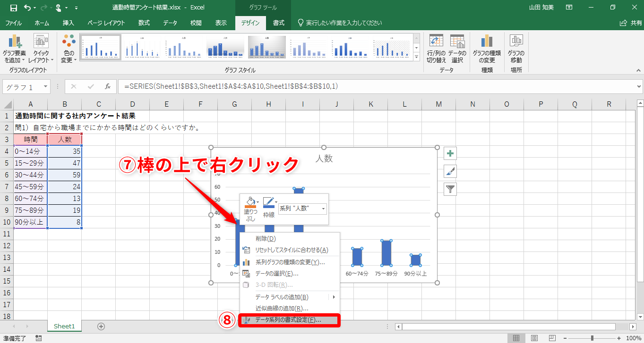Viewport: 644px width, 343px height.
Task: Switch to the Insert (挿入) tab
Action: 69,23
